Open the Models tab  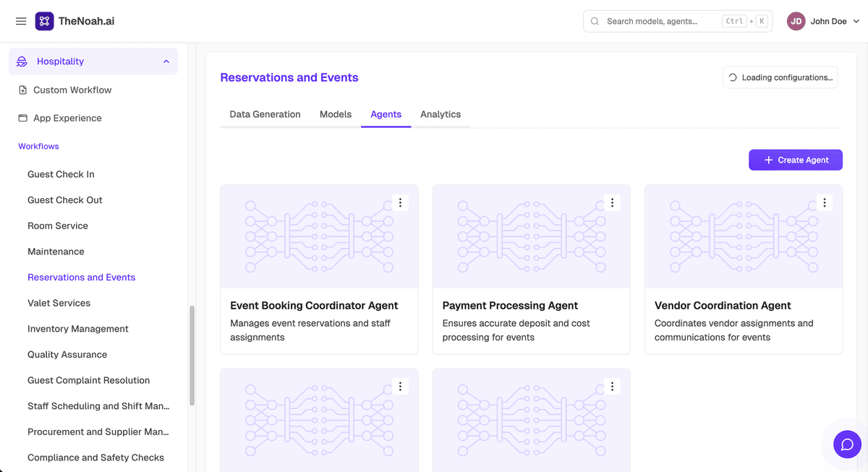[336, 114]
